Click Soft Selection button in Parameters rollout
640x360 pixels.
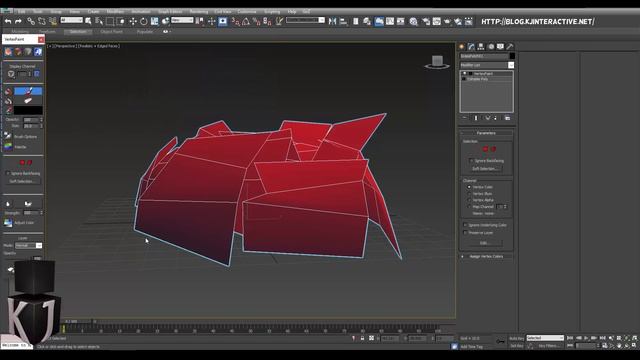click(485, 169)
